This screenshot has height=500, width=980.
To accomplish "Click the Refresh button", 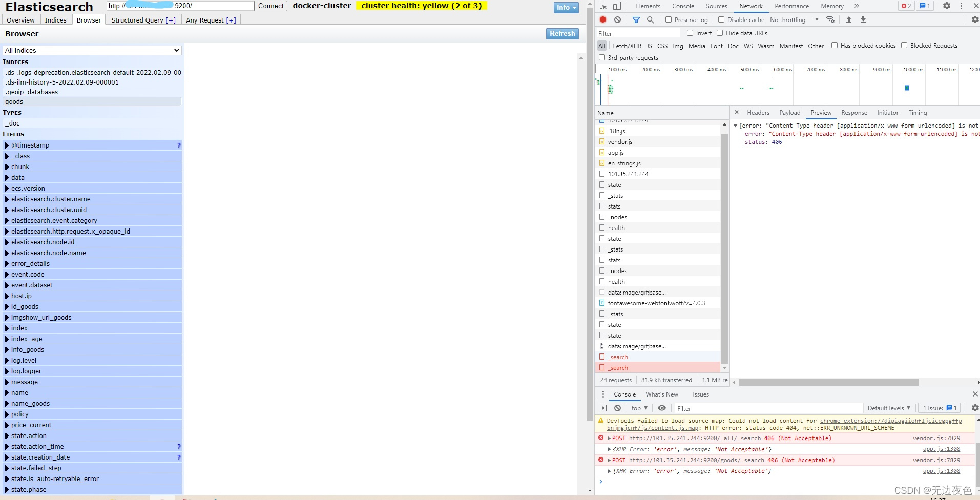I will coord(562,33).
